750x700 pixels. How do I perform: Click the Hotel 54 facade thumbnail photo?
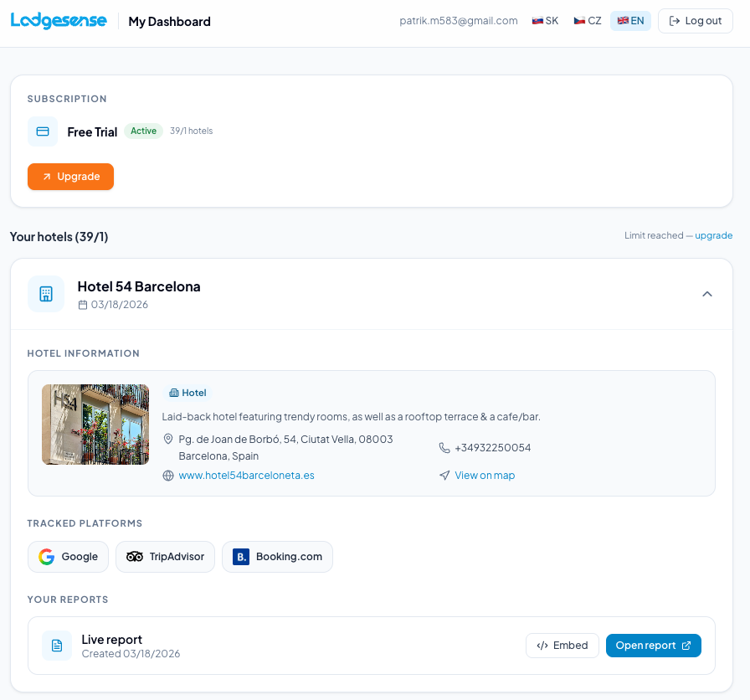pos(95,425)
